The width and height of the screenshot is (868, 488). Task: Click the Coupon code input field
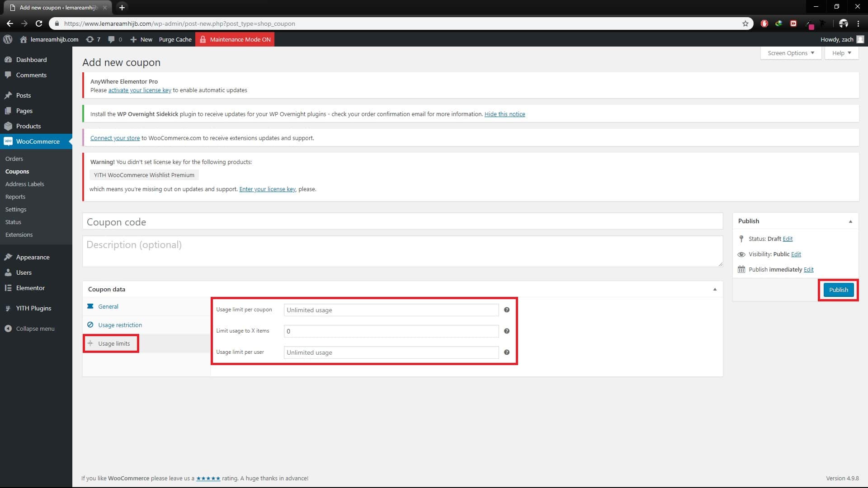click(x=402, y=222)
